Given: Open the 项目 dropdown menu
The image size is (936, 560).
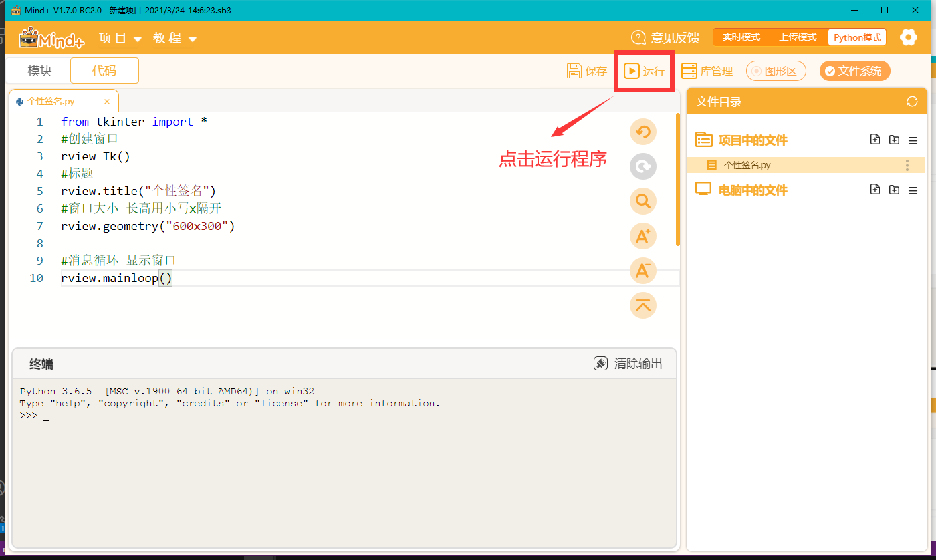Looking at the screenshot, I should pos(120,38).
